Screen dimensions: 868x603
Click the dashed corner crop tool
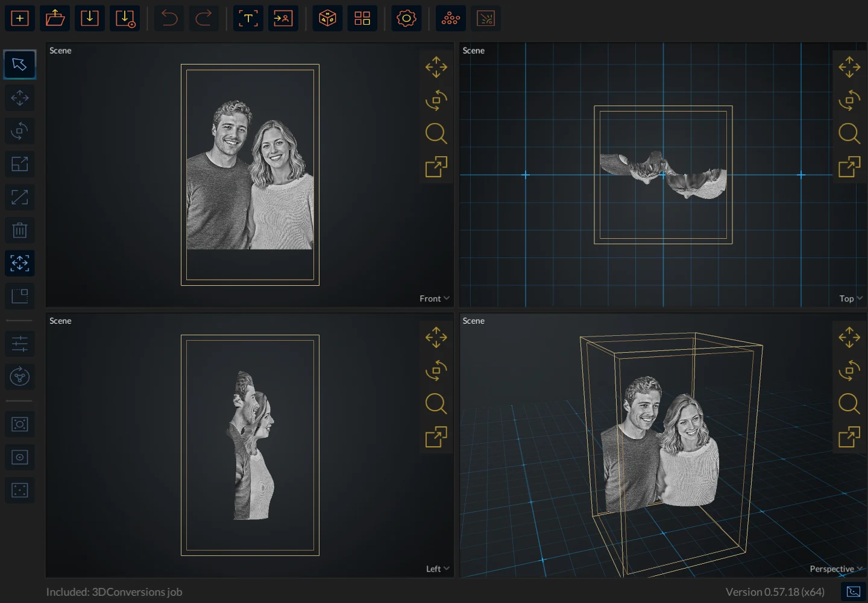20,296
